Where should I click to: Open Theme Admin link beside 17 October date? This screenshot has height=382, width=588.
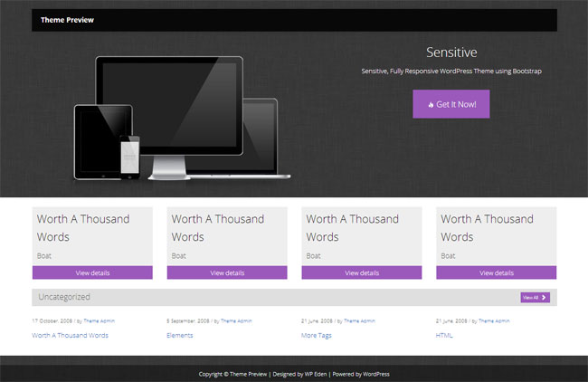click(x=99, y=320)
